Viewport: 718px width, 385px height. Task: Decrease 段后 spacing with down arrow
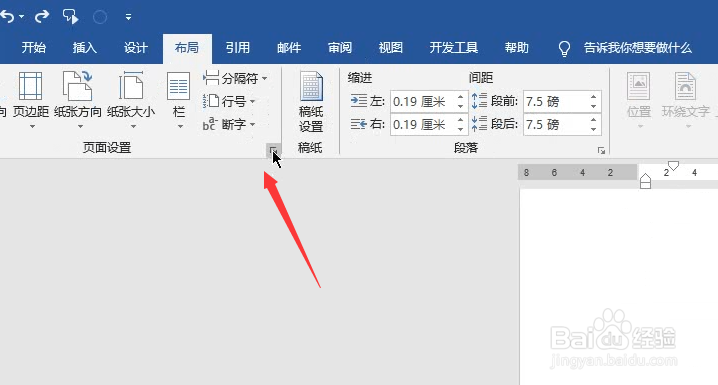point(593,130)
